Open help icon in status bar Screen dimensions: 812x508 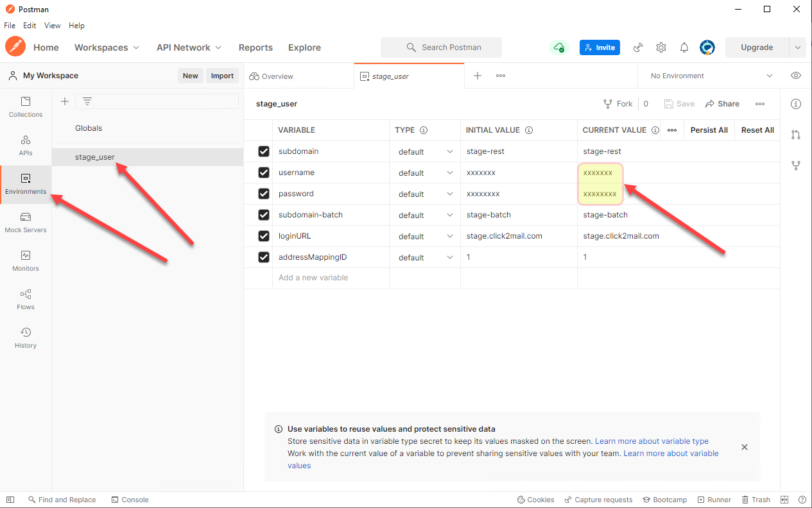coord(802,500)
